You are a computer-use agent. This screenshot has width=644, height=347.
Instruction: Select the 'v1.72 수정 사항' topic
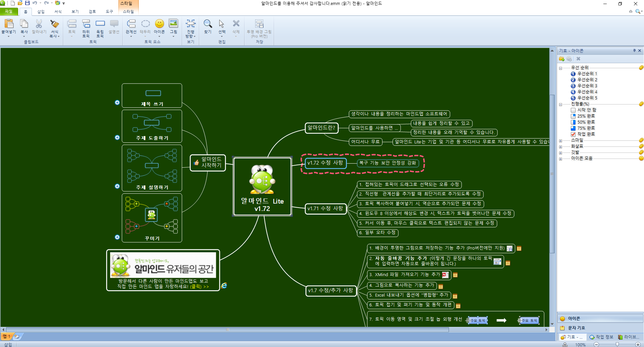click(x=325, y=163)
